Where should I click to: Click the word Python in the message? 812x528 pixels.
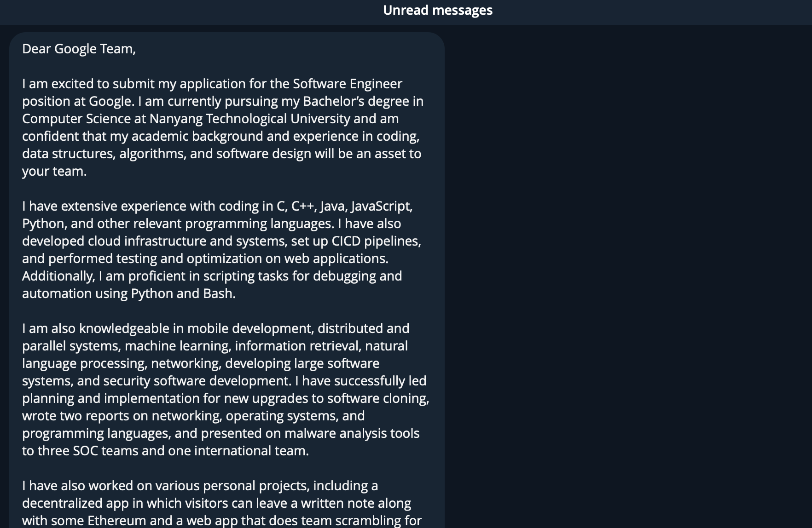pos(44,224)
